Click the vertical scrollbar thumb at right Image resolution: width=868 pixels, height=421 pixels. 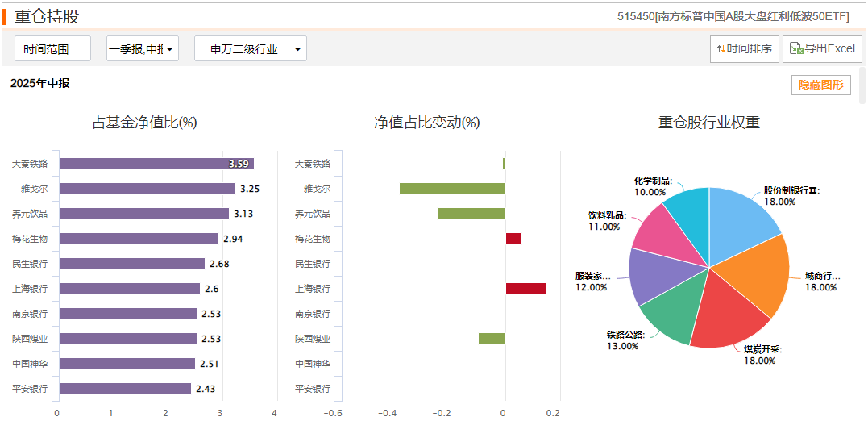(864, 85)
